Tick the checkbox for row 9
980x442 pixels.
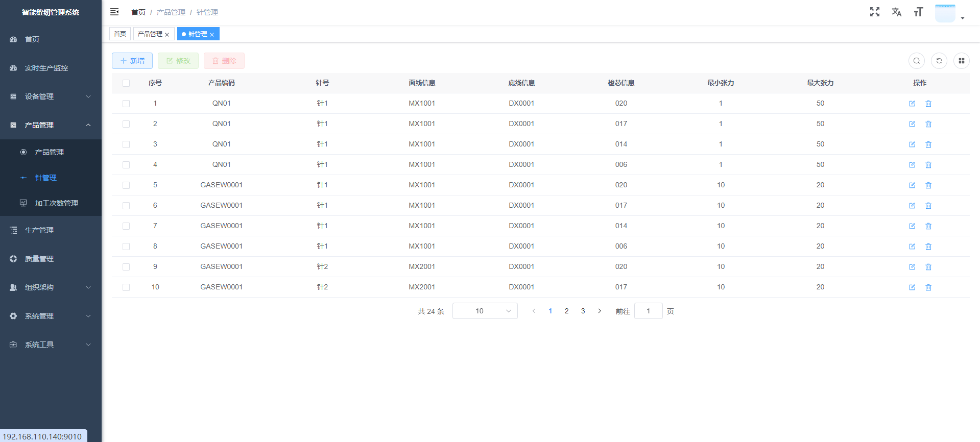[x=126, y=267]
